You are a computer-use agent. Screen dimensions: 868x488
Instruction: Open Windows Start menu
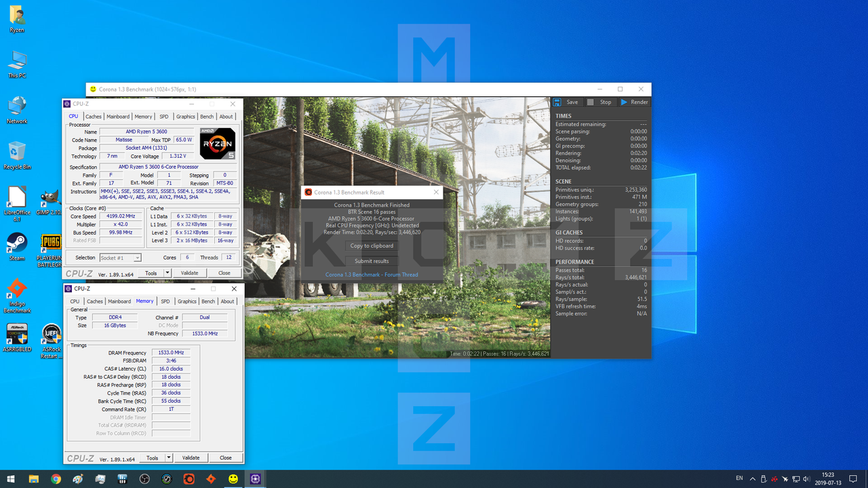click(x=11, y=479)
